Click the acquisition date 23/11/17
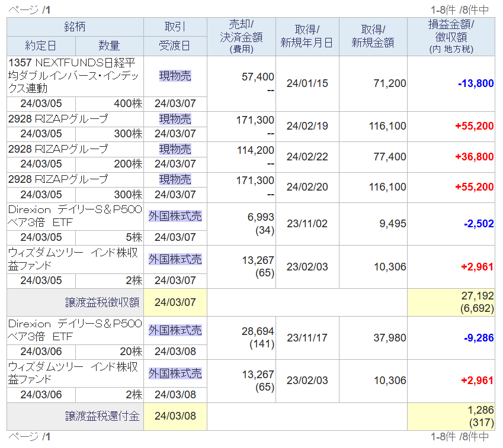This screenshot has height=448, width=503. [x=307, y=338]
